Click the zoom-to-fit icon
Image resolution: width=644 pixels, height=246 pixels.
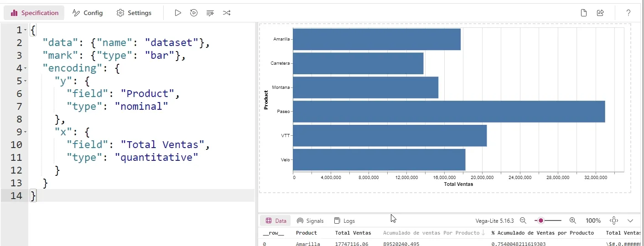click(x=614, y=220)
